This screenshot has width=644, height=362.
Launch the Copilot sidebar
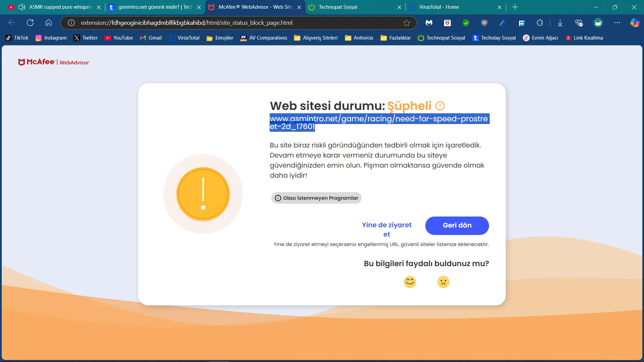coord(635,23)
